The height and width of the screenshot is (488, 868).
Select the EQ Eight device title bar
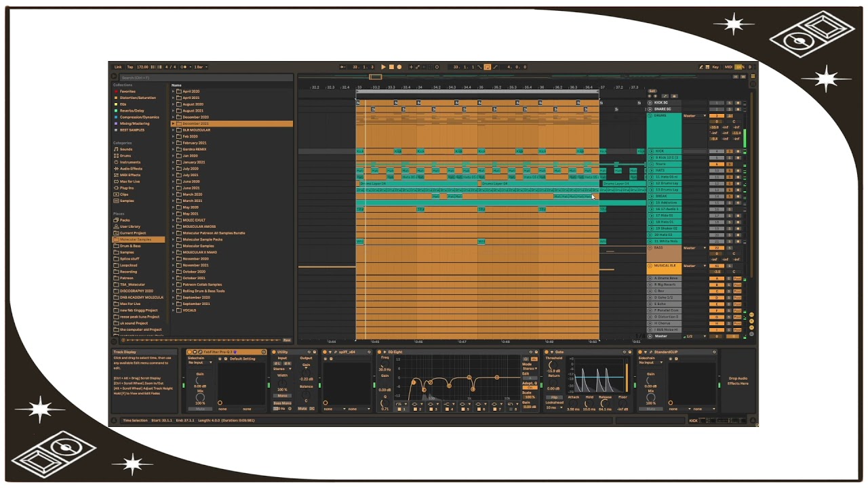coord(458,352)
